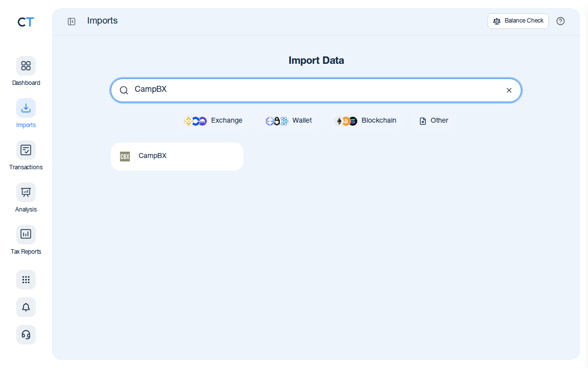
Task: Click the CBX logo icon
Action: (125, 157)
